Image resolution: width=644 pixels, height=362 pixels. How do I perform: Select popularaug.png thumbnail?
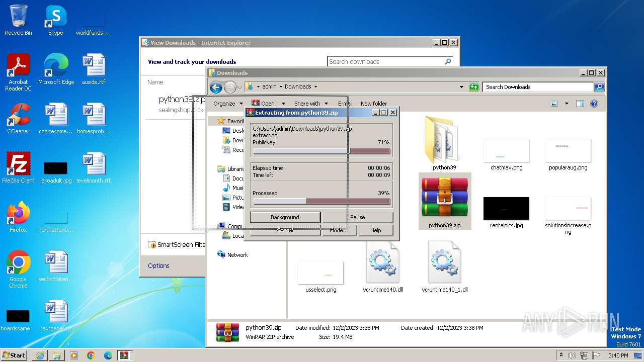coord(568,155)
